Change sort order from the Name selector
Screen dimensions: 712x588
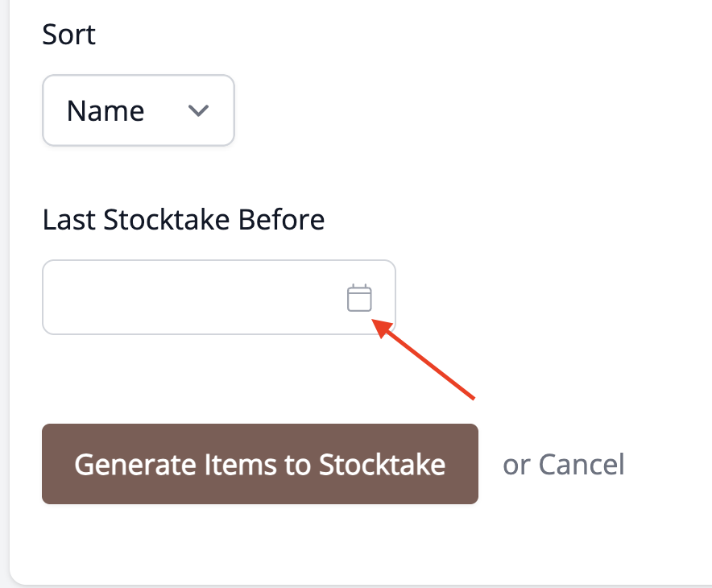click(139, 110)
